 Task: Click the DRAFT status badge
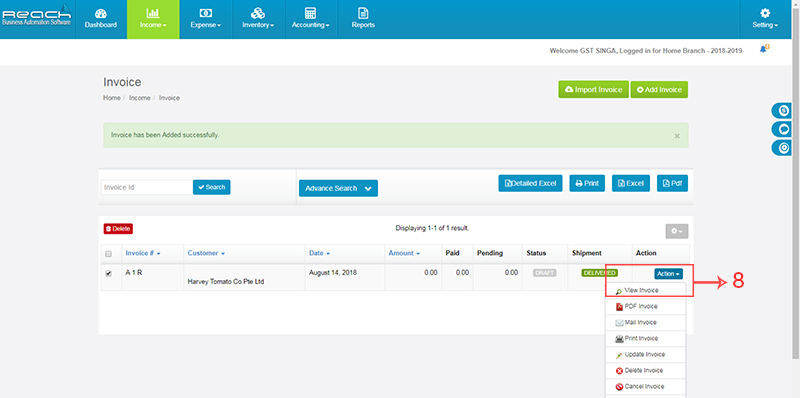(x=545, y=273)
